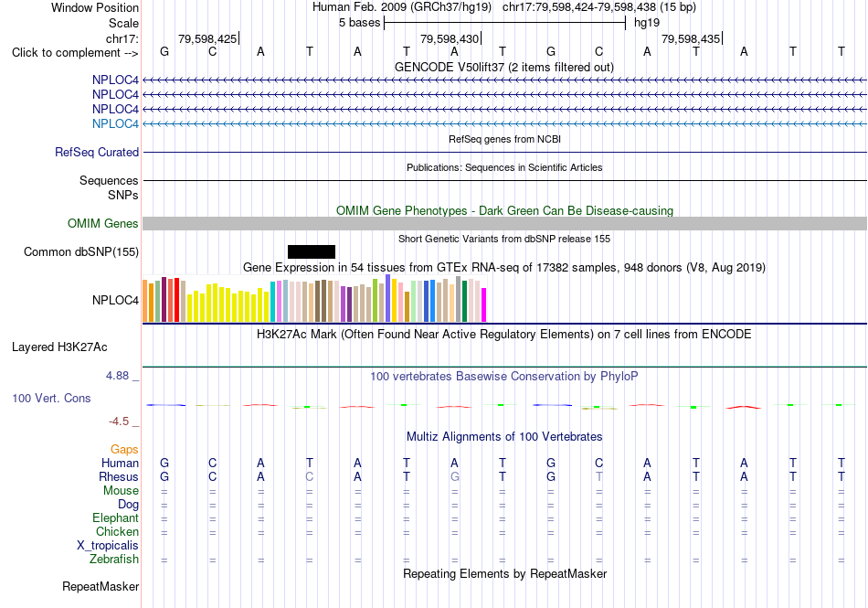
Task: Click the X_tropicalis alignment row label
Action: coord(108,546)
